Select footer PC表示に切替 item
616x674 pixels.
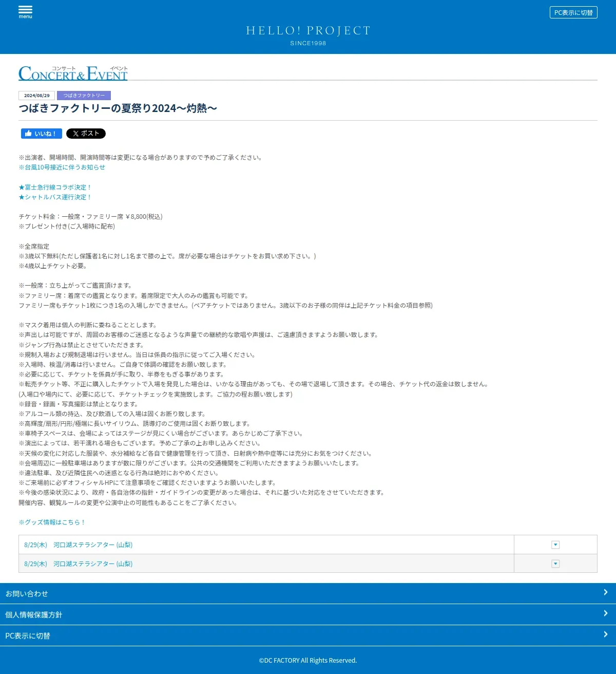pos(308,635)
